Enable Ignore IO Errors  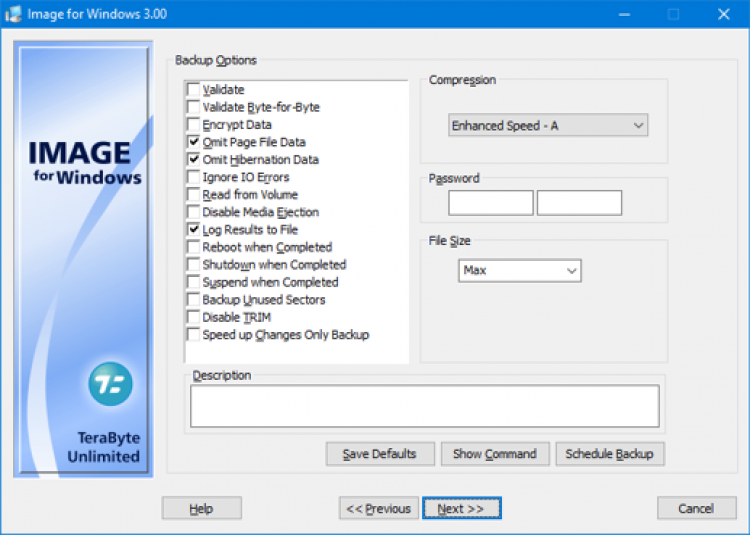coord(194,177)
